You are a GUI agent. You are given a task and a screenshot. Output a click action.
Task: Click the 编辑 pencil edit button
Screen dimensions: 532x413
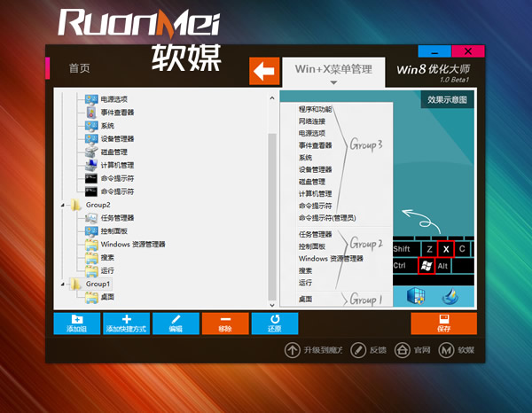click(x=175, y=323)
